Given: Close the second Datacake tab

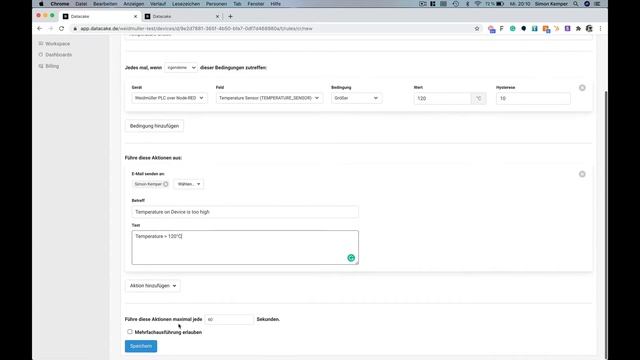Looking at the screenshot, I should 217,16.
